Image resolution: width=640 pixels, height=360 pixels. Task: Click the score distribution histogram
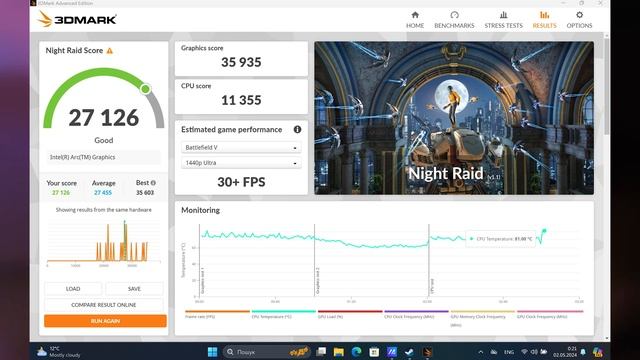pyautogui.click(x=104, y=243)
